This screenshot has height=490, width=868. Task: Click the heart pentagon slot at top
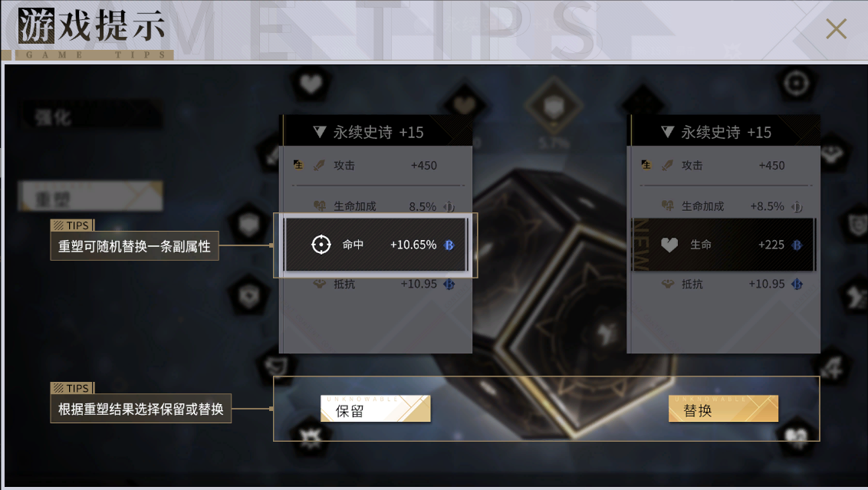coord(311,84)
